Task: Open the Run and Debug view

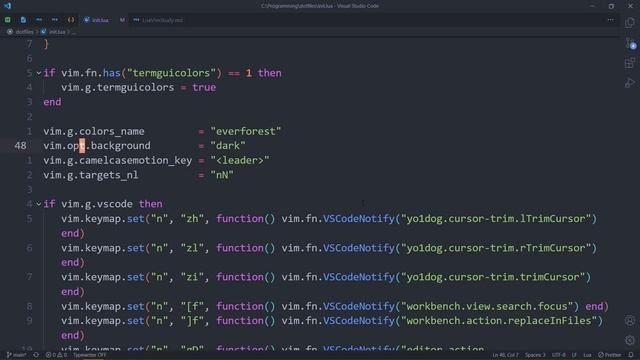Action: coord(629,83)
